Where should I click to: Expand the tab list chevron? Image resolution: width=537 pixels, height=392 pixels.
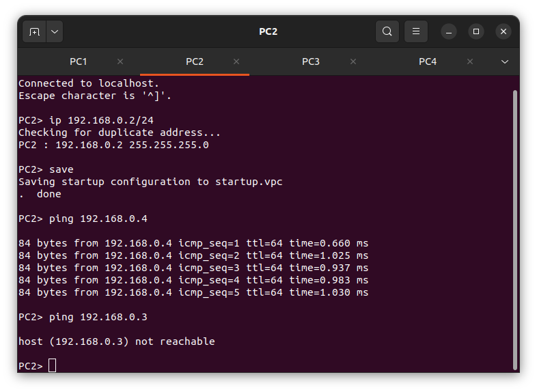pos(505,62)
